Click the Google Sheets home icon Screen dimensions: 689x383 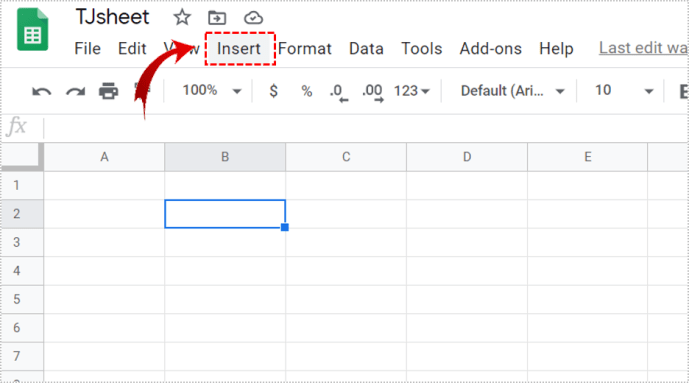point(33,29)
